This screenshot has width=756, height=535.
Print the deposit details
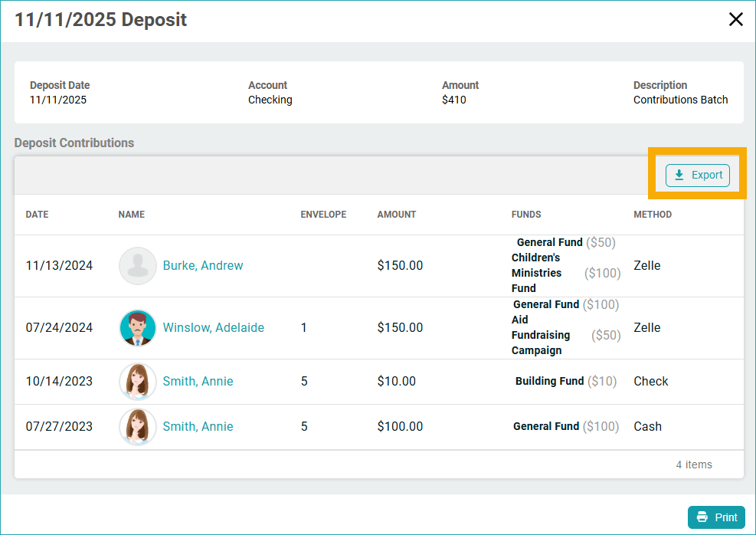[716, 517]
